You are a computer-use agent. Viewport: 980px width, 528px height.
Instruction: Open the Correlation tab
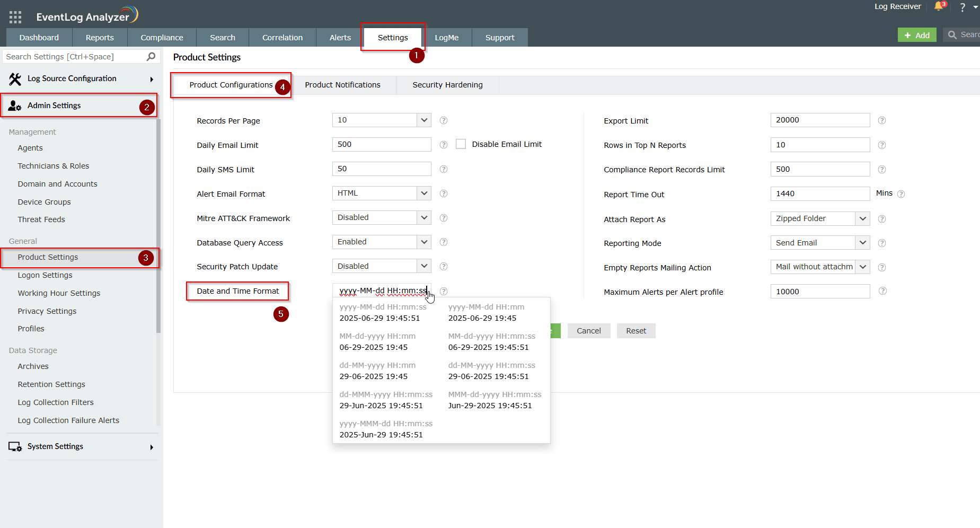[x=282, y=38]
